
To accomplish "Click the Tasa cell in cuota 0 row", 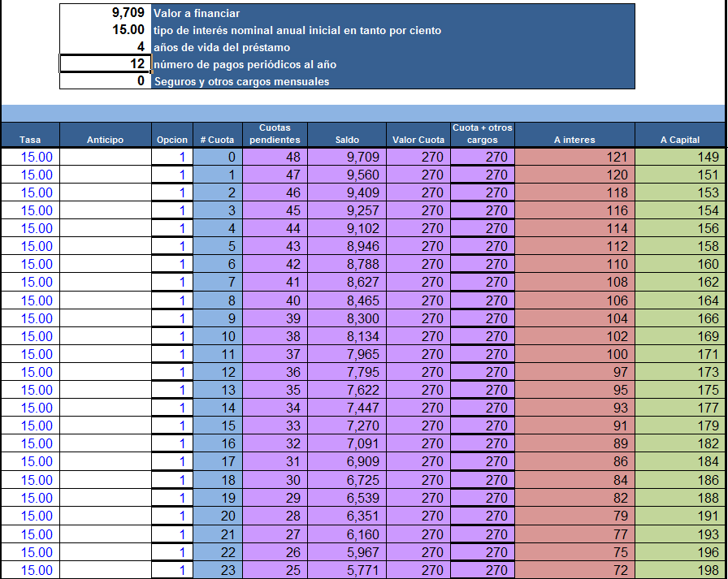I will (x=30, y=157).
